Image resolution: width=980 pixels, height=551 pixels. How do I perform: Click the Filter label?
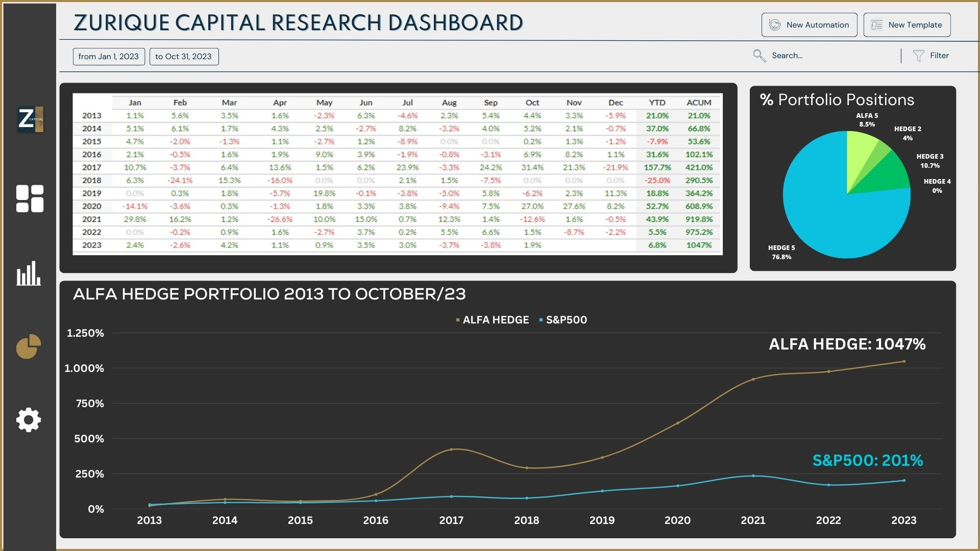coord(939,56)
